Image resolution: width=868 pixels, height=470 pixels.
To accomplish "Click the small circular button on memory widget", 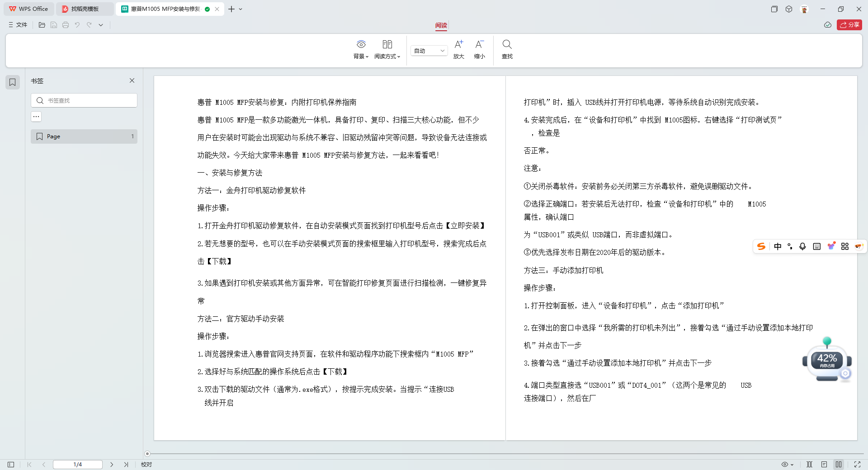I will 845,373.
